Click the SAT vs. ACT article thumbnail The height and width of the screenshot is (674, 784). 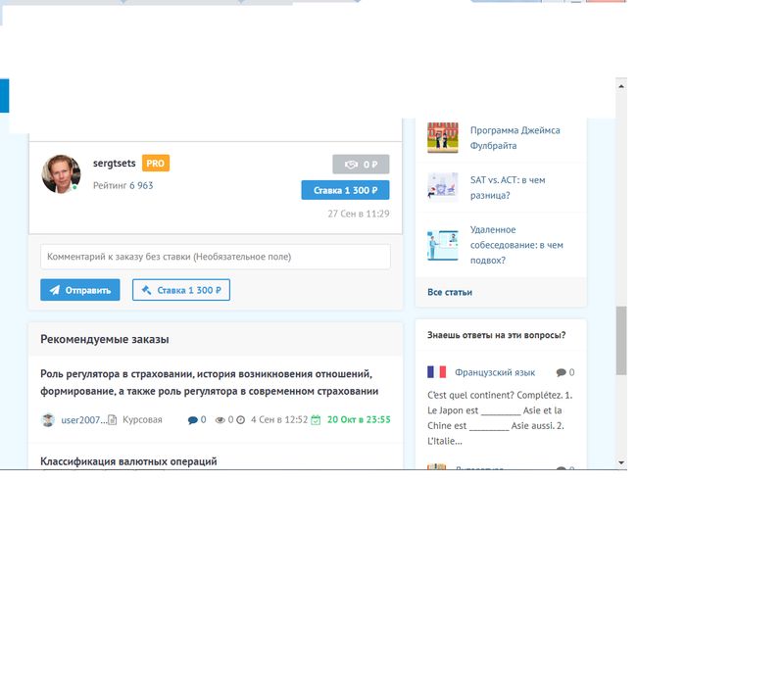443,186
